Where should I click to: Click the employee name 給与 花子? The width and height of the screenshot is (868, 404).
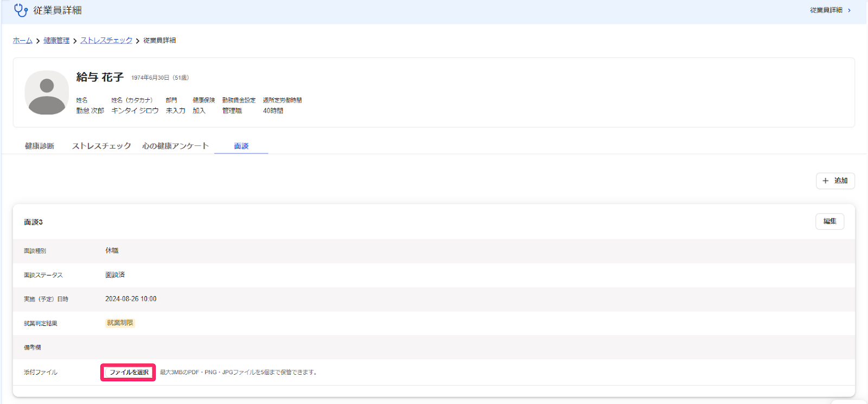coord(100,78)
